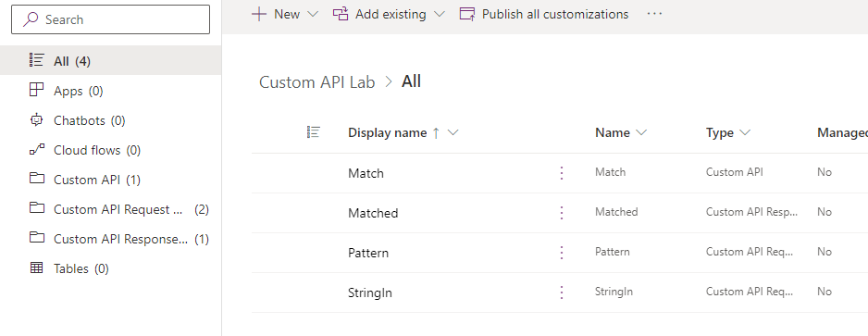Open the more actions menu for Matched row

point(562,213)
